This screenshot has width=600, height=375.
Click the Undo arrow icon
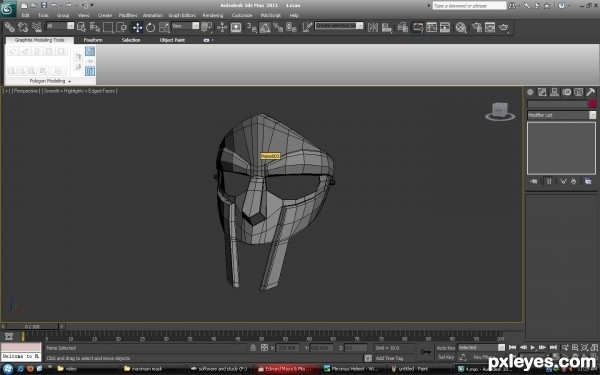54,5
